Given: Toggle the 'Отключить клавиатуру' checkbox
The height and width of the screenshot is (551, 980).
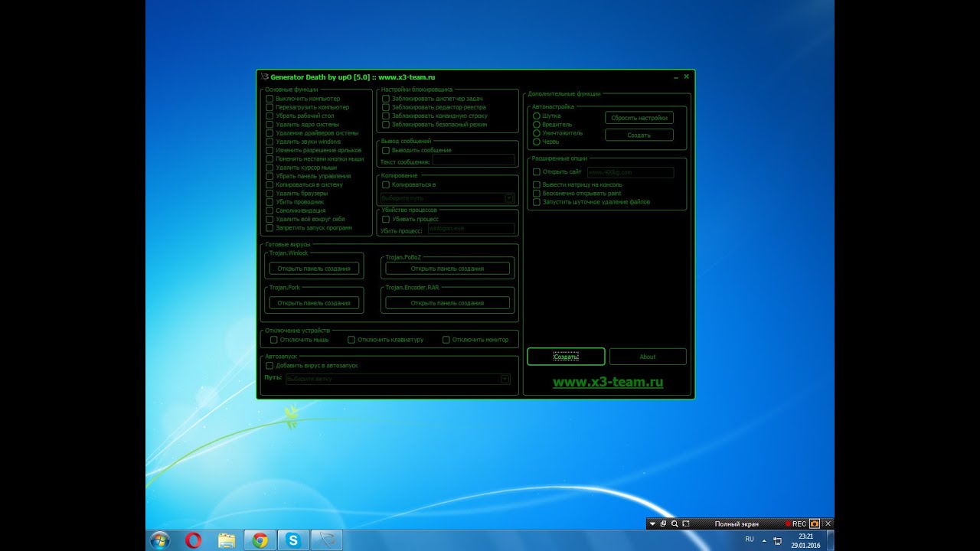Looking at the screenshot, I should coord(351,340).
